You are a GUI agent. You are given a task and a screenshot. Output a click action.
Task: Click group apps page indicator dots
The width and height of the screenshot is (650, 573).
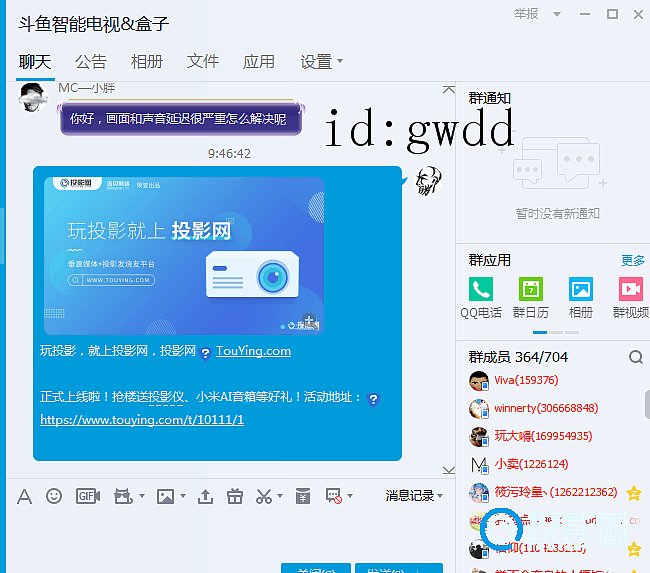[556, 333]
